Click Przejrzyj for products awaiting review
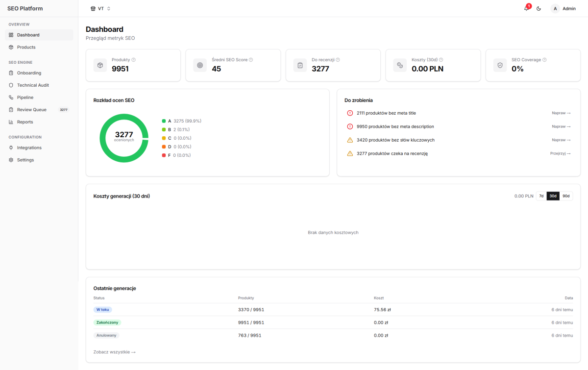Viewport: 588px width, 370px height. coord(560,153)
